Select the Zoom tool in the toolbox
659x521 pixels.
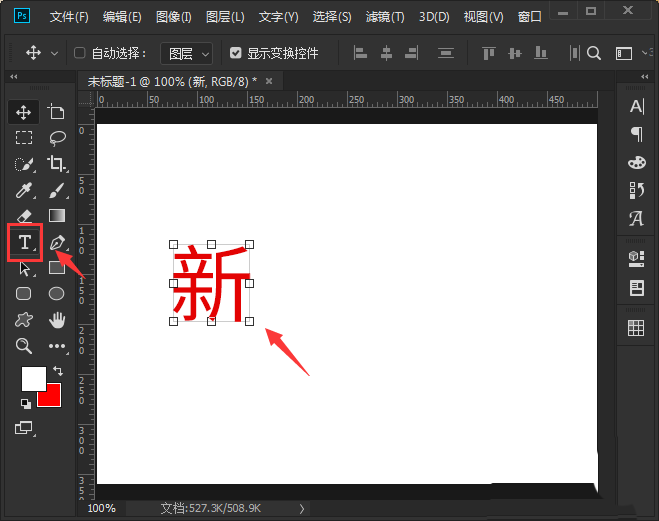pos(24,346)
